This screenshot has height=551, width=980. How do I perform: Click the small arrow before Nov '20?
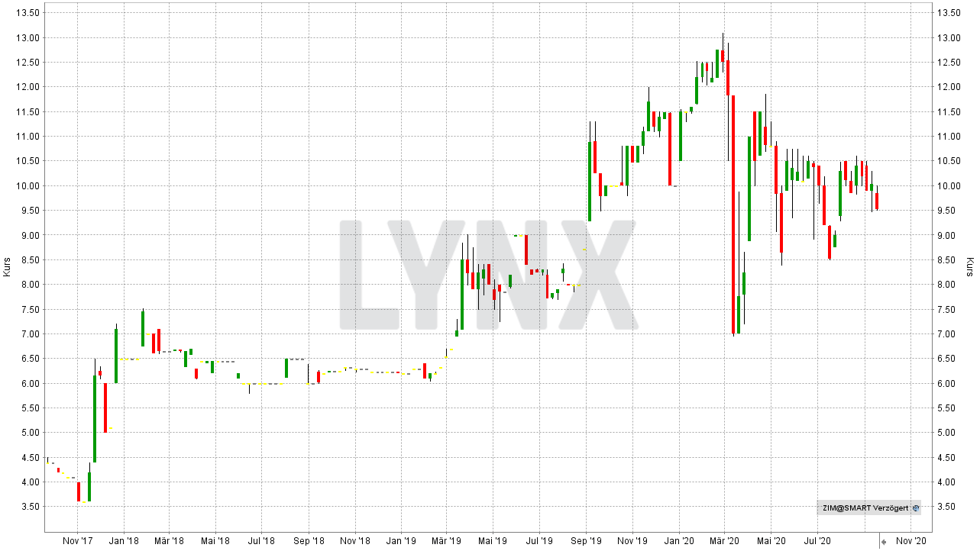(x=884, y=542)
